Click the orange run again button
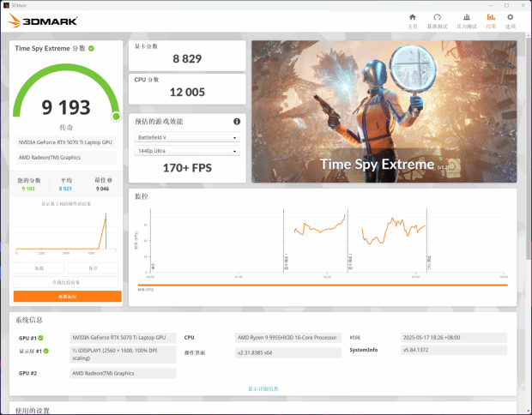 [x=68, y=297]
